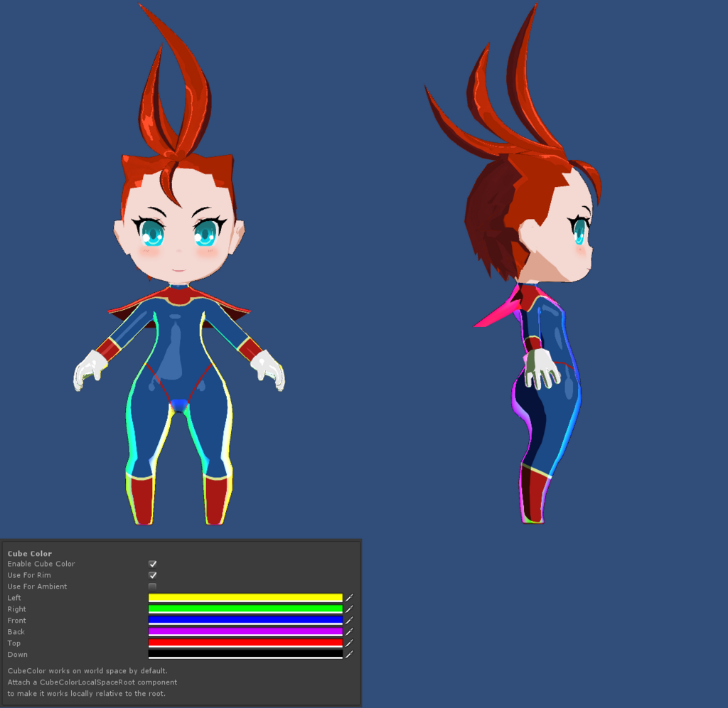Open the red Top color swatch
Screen dimensions: 728x708
245,643
